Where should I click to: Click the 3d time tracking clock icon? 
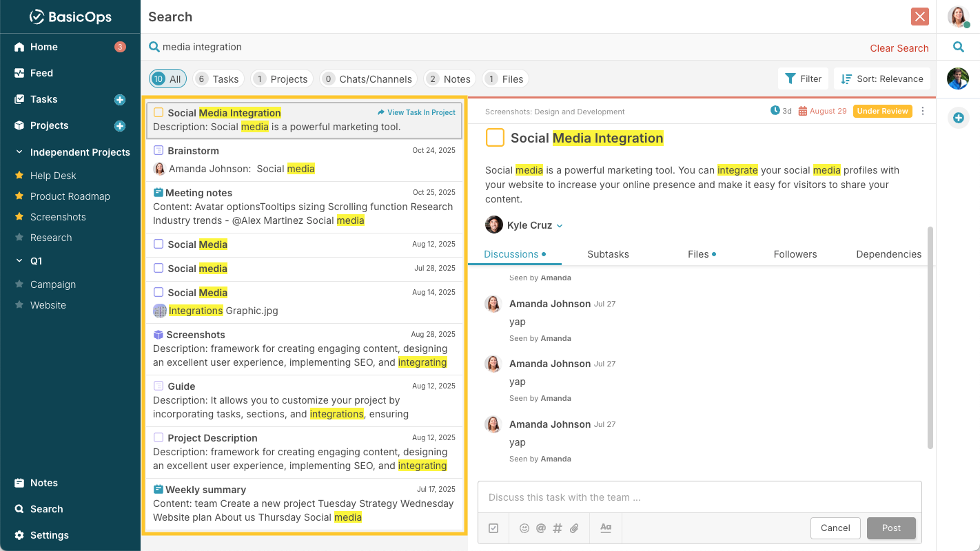[775, 111]
